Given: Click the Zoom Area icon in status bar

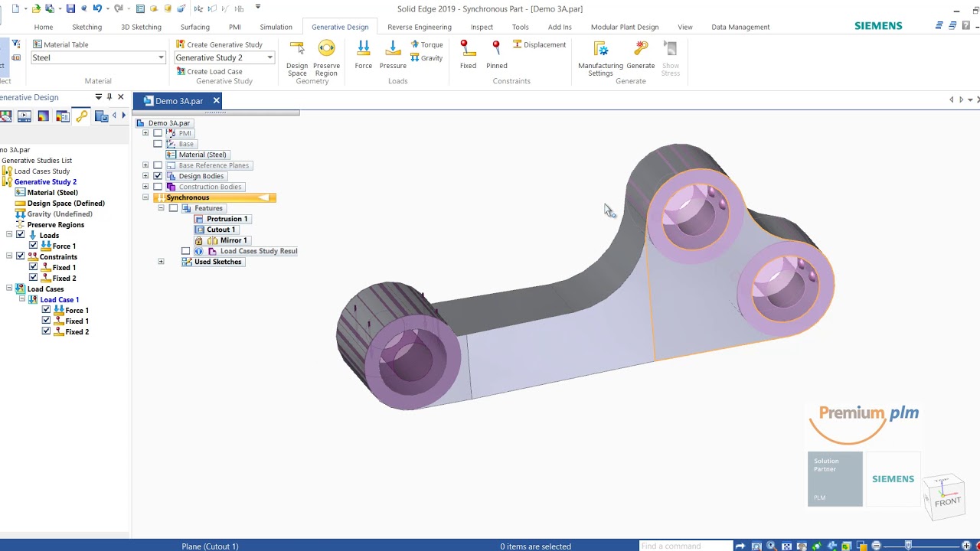Looking at the screenshot, I should [756, 546].
